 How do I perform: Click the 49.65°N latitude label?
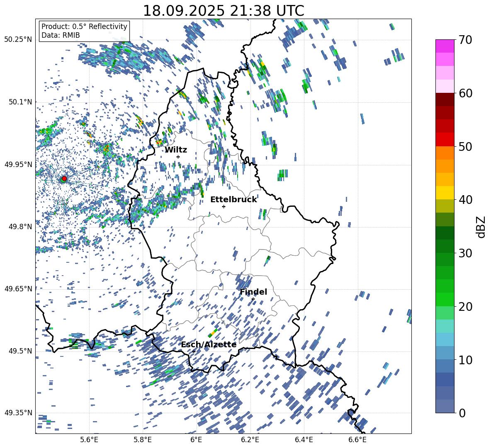tap(19, 289)
